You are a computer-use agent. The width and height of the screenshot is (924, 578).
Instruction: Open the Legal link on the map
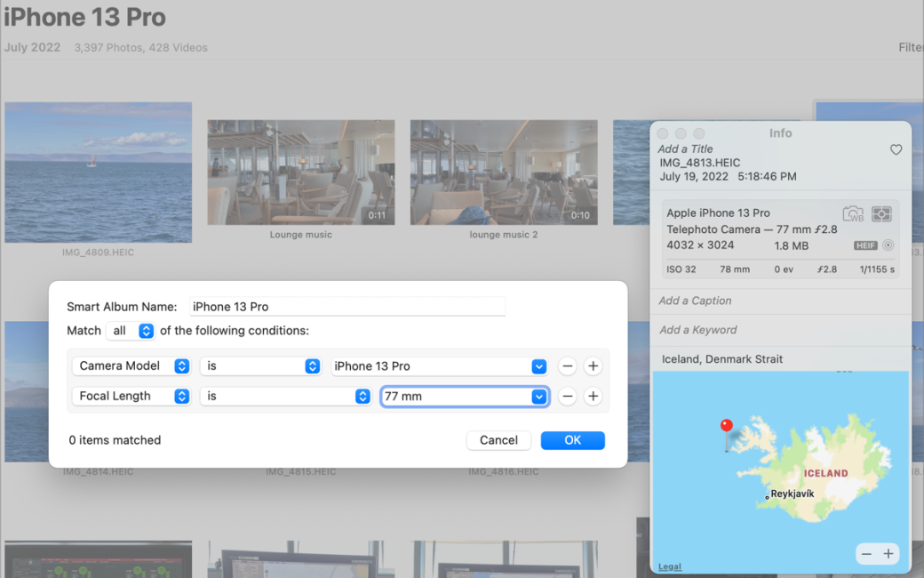coord(670,566)
